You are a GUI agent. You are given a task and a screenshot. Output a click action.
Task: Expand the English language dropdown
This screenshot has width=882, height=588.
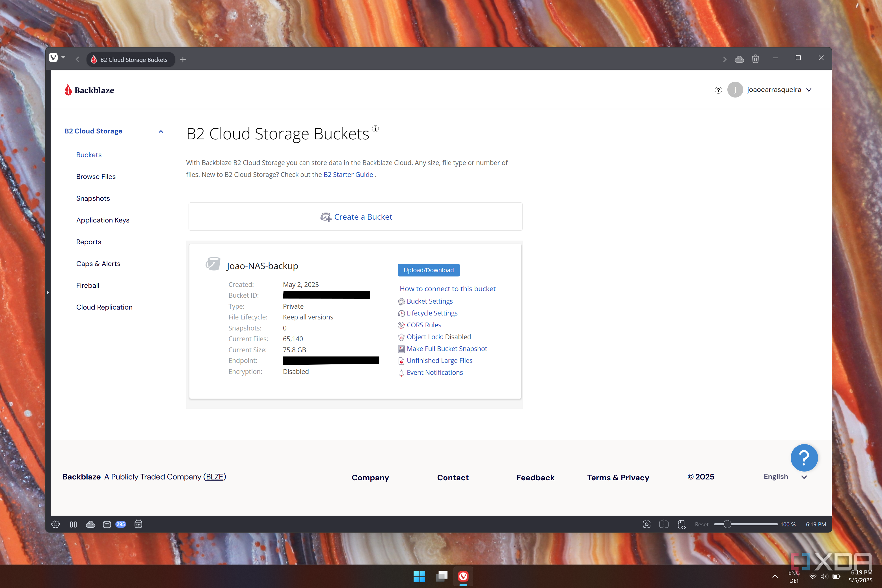785,477
